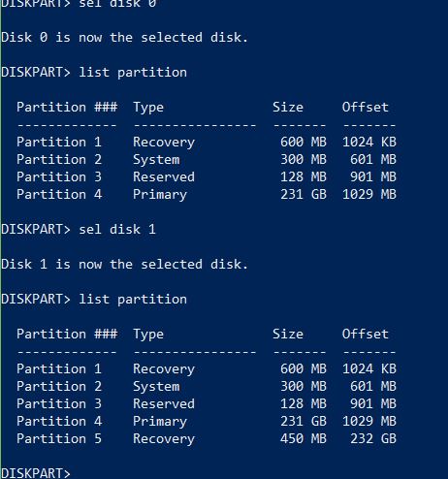Image resolution: width=448 pixels, height=479 pixels.
Task: Click 'Size' header in Disk 0 listing
Action: tap(288, 107)
